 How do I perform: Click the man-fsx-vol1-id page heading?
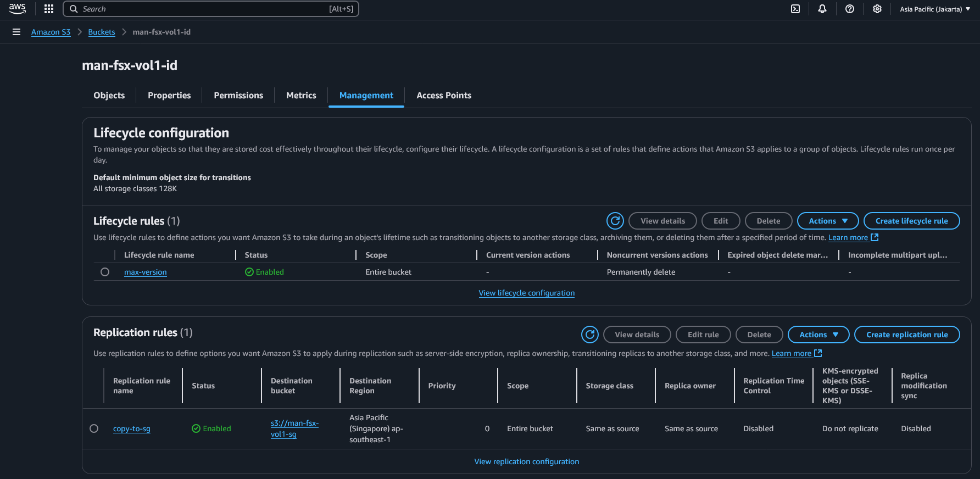point(130,65)
